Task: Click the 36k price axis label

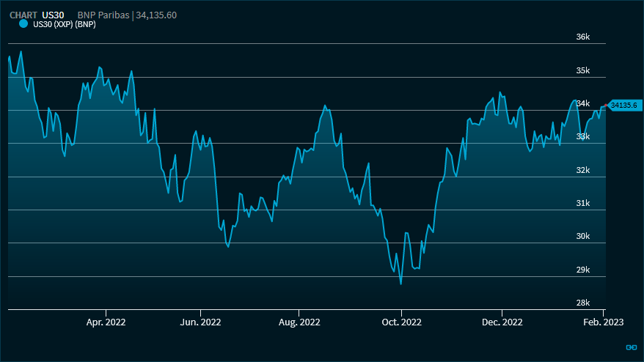Action: click(x=583, y=37)
